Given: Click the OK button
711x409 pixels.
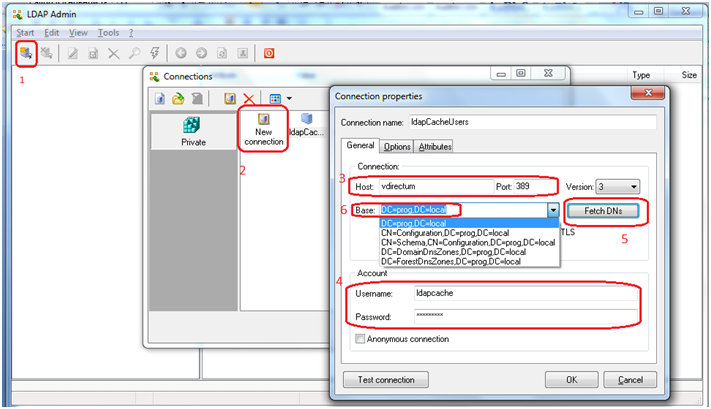Looking at the screenshot, I should point(571,380).
